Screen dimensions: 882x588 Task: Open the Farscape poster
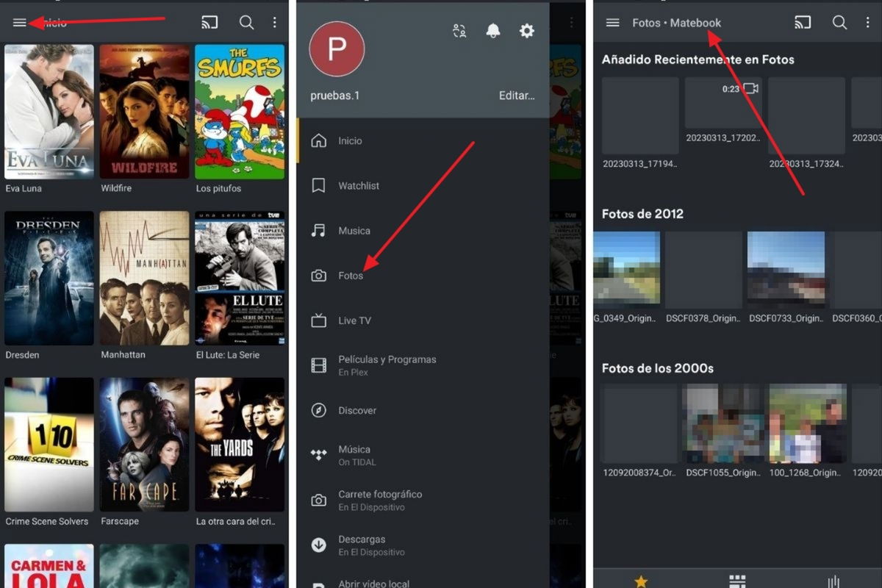(x=144, y=445)
